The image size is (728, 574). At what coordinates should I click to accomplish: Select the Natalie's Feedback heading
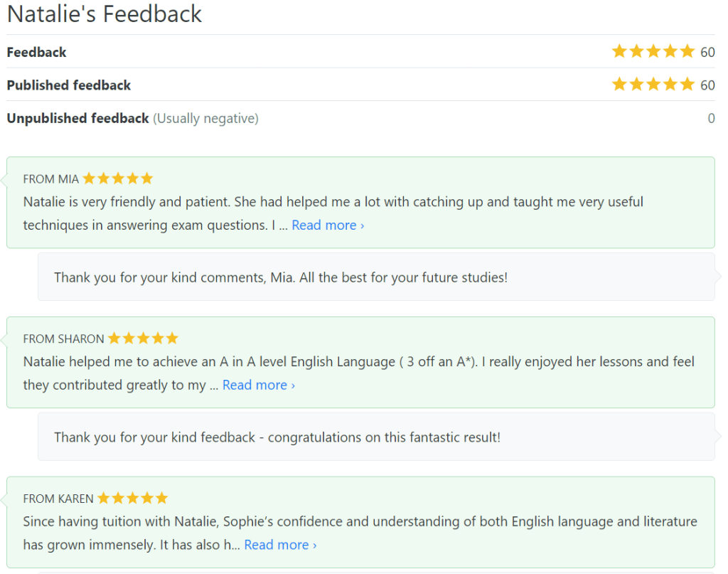click(x=105, y=14)
